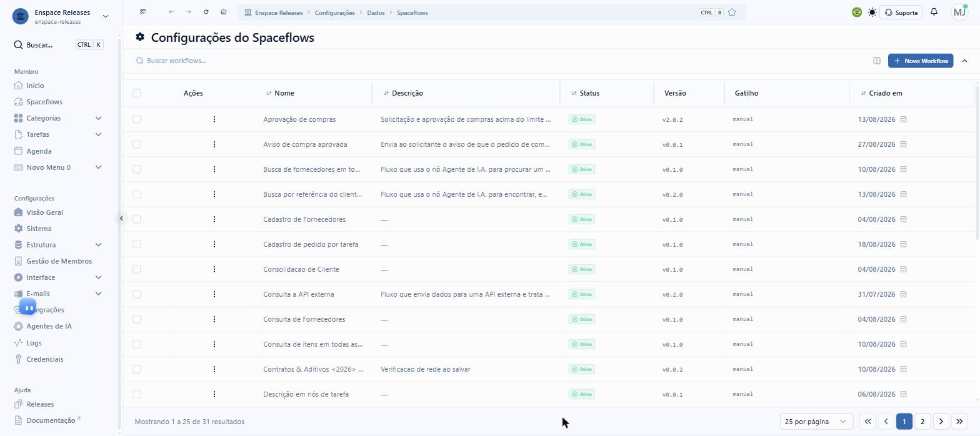The height and width of the screenshot is (436, 980).
Task: Go back with the left arrow icon
Action: (x=171, y=12)
